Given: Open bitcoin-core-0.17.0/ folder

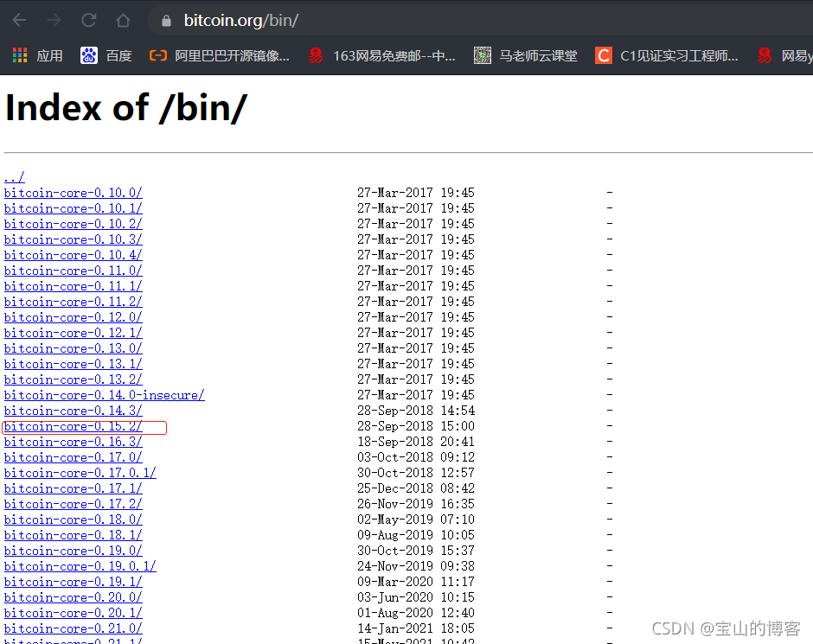Looking at the screenshot, I should pyautogui.click(x=74, y=457).
